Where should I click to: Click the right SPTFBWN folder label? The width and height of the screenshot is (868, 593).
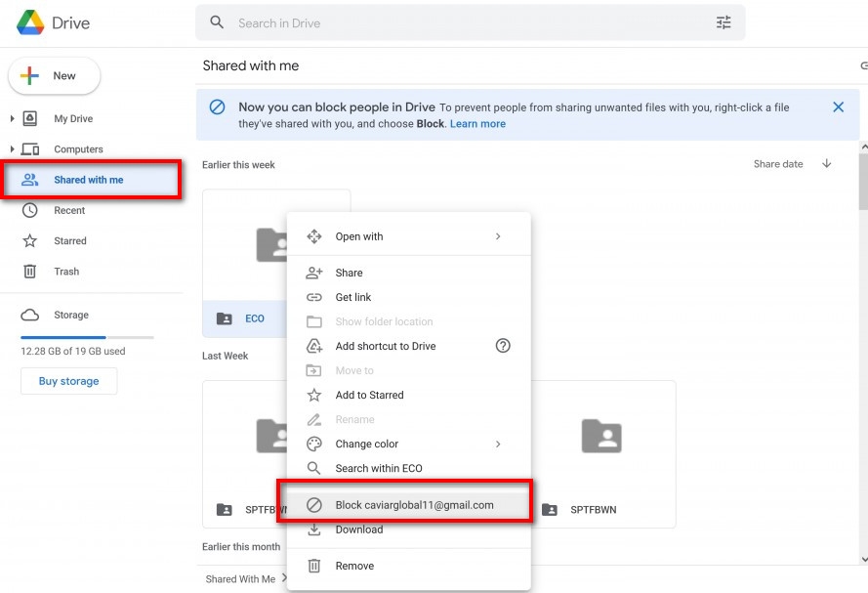point(594,510)
